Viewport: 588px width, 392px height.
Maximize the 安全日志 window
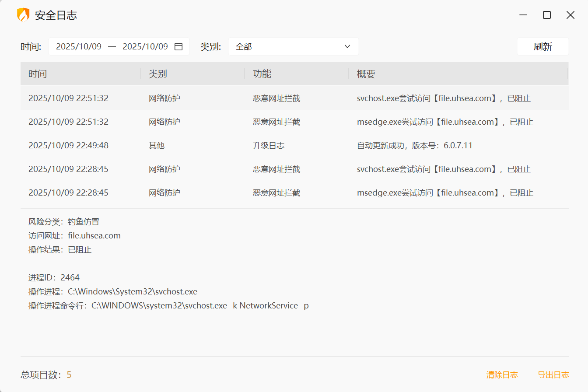pyautogui.click(x=546, y=15)
